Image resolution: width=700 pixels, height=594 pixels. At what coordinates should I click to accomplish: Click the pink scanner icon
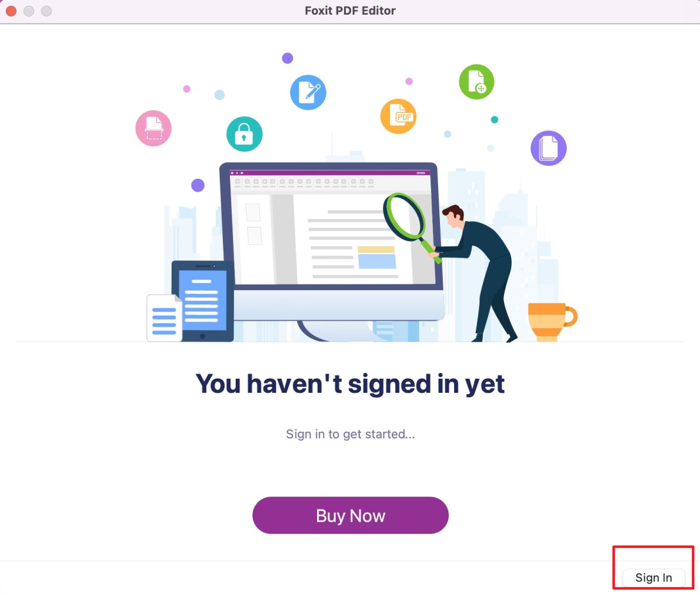point(154,128)
